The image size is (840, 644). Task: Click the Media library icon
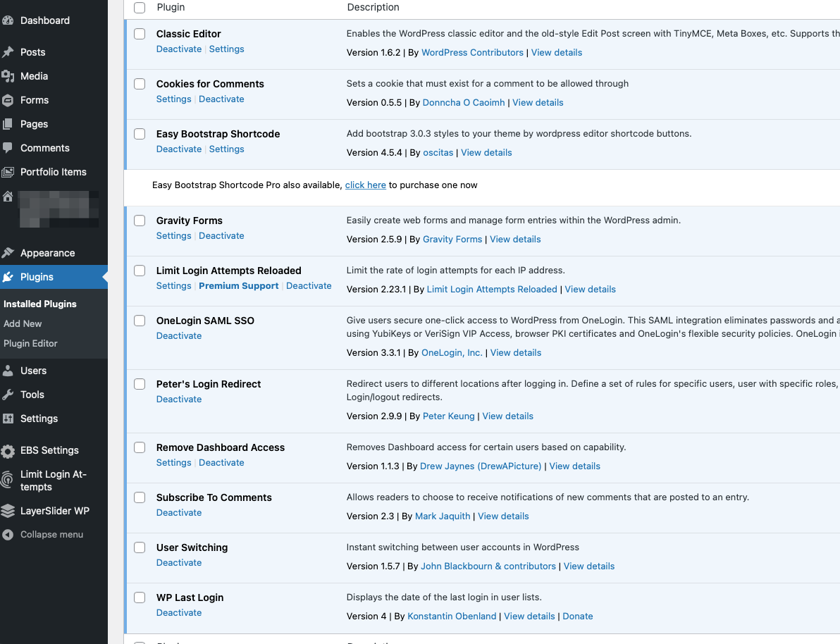pos(8,76)
